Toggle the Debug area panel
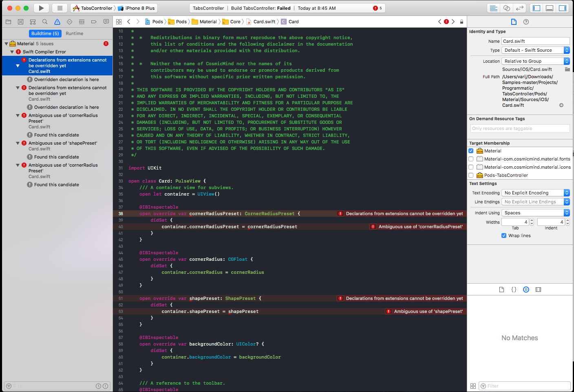This screenshot has width=574, height=392. coord(550,8)
